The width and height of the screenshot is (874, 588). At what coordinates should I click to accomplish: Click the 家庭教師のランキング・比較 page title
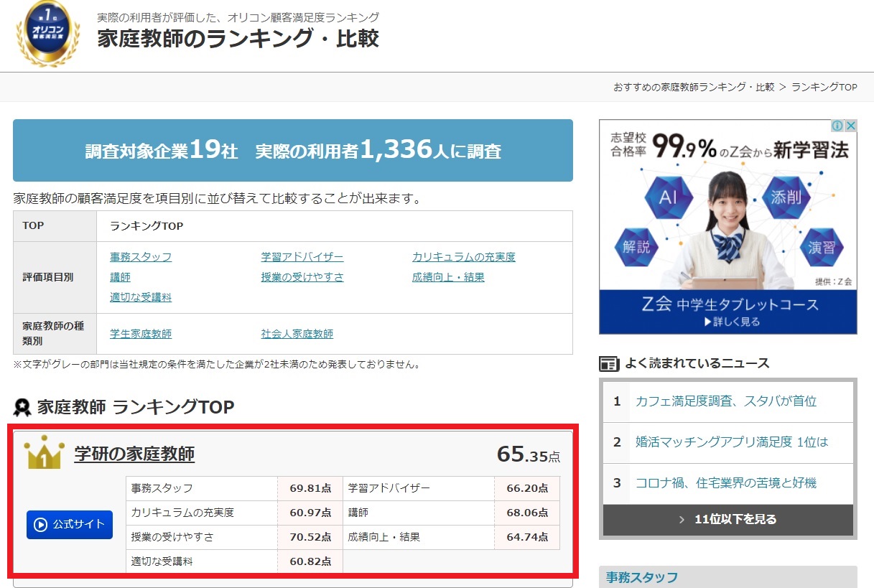[x=238, y=38]
